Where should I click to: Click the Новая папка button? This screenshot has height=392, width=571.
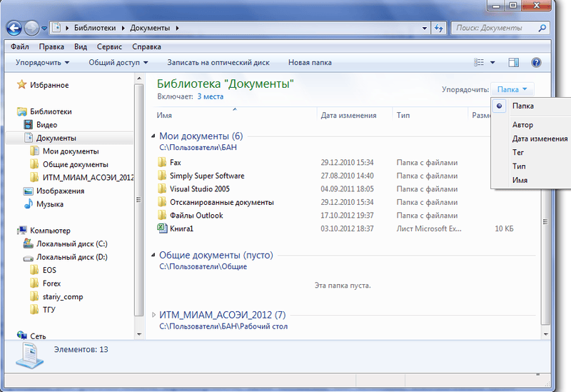[310, 63]
